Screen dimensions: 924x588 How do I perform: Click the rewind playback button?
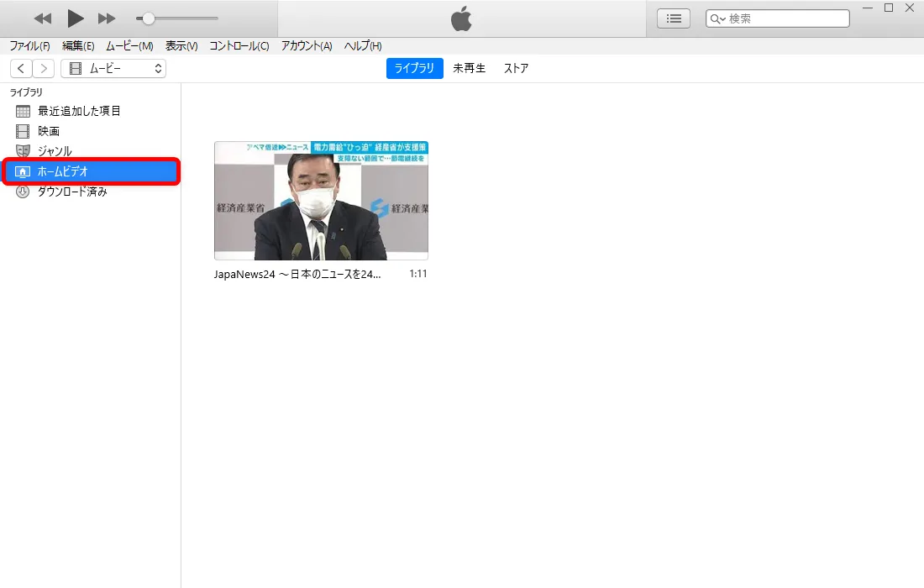click(x=43, y=18)
